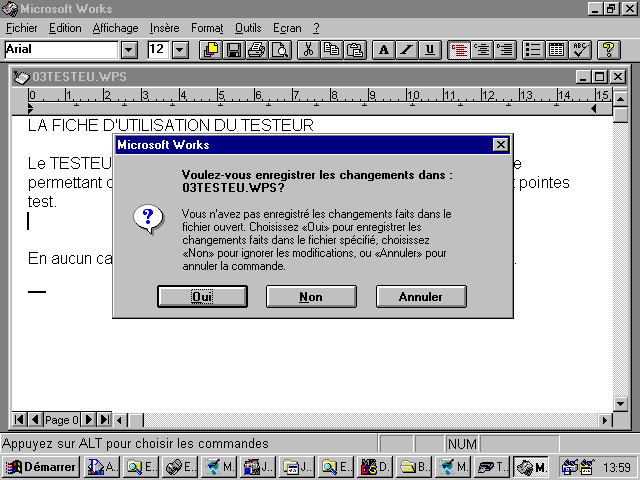Open the font size 12 dropdown arrow
Viewport: 640px width, 480px height.
(x=180, y=50)
